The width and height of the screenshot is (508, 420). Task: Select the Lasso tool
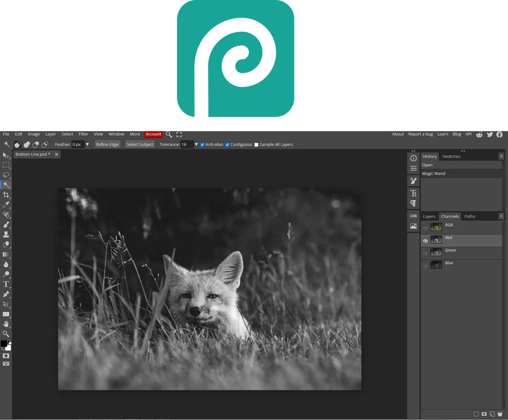6,175
